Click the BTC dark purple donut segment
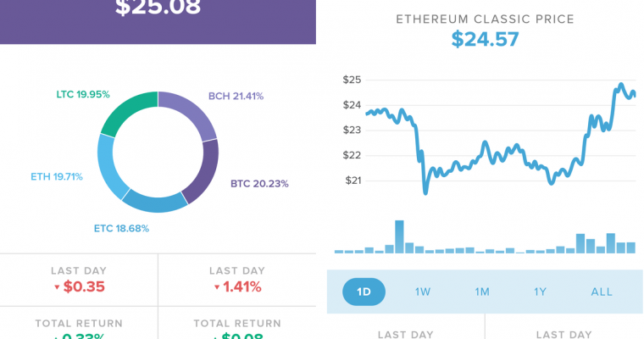 point(202,176)
